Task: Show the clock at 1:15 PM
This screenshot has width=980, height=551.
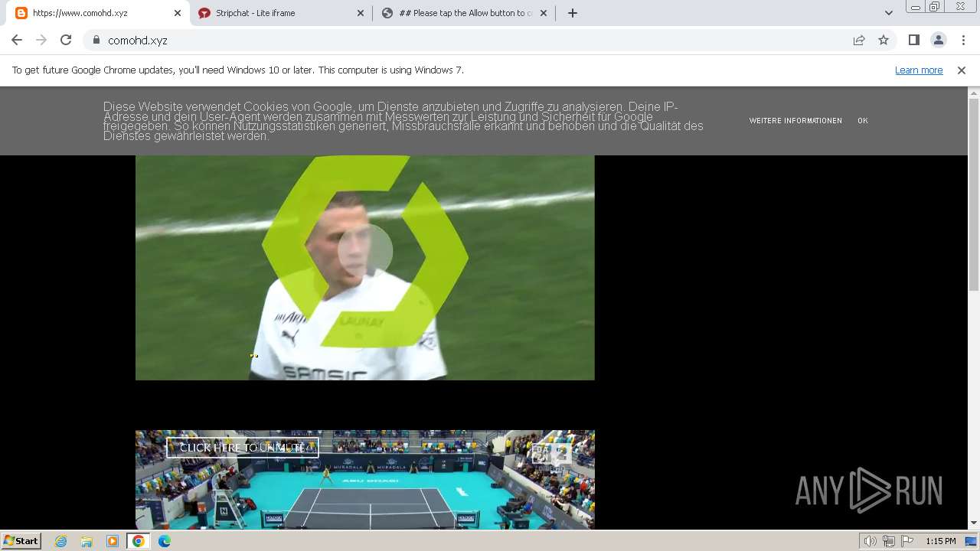Action: click(940, 541)
